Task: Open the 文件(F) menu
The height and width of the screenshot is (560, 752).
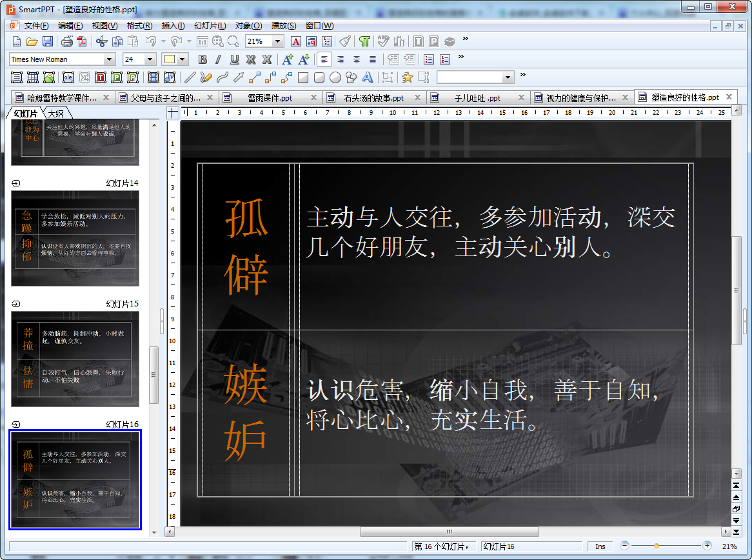Action: [37, 26]
